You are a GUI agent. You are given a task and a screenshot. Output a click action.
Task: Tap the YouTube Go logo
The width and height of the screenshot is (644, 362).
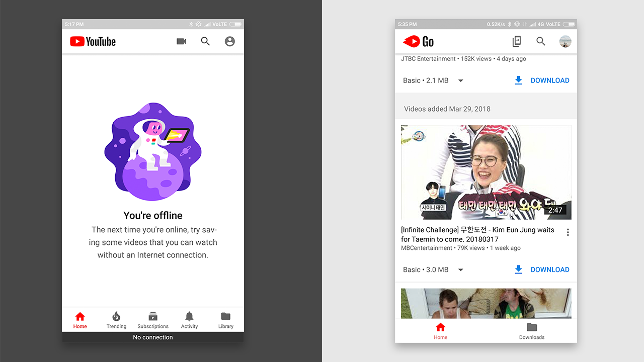point(418,41)
